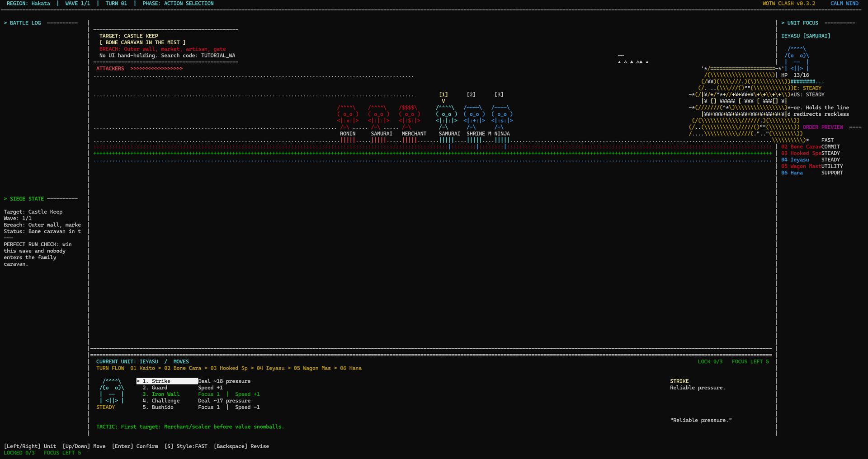The width and height of the screenshot is (868, 459).
Task: Click 04 Ieyasu in the turn flow
Action: (x=270, y=368)
